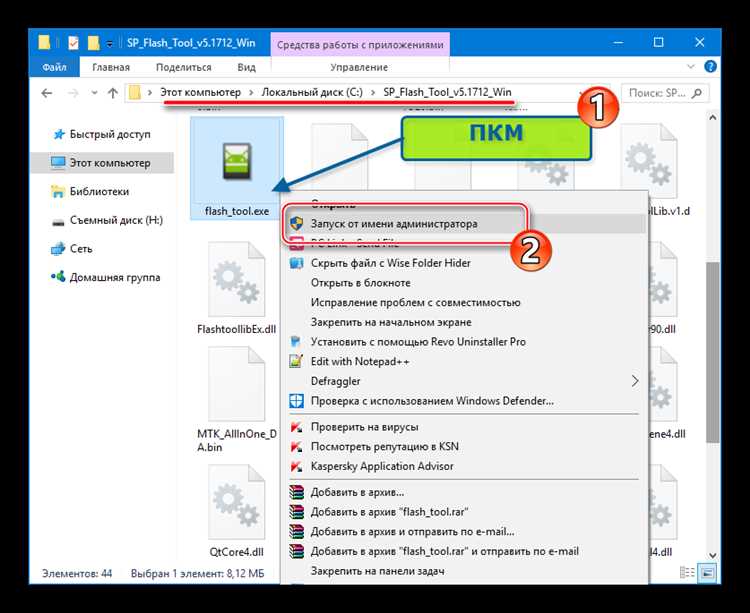Toggle the checkmark properties icon in title bar
The image size is (750, 613).
click(73, 43)
